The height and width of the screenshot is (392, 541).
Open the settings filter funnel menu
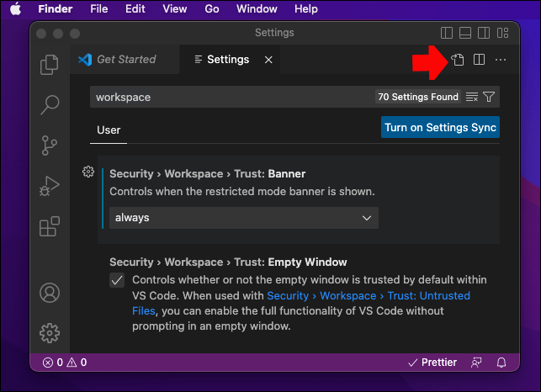pyautogui.click(x=489, y=98)
